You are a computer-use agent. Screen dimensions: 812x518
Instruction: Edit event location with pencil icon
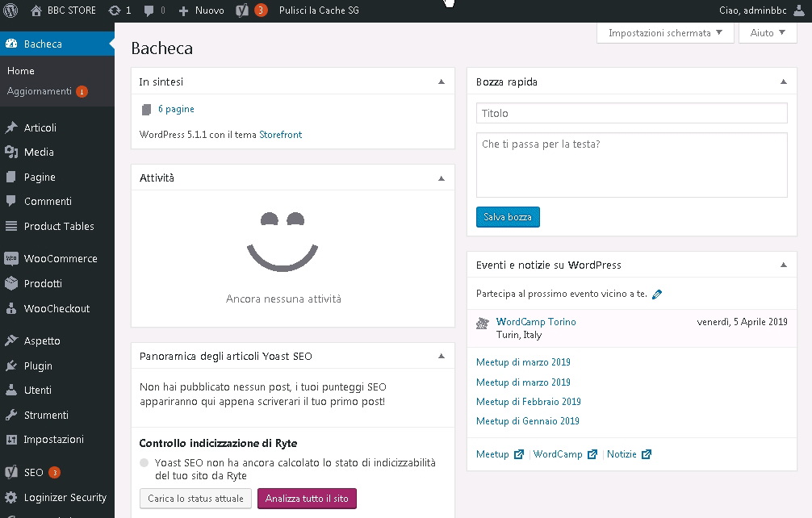(x=657, y=294)
